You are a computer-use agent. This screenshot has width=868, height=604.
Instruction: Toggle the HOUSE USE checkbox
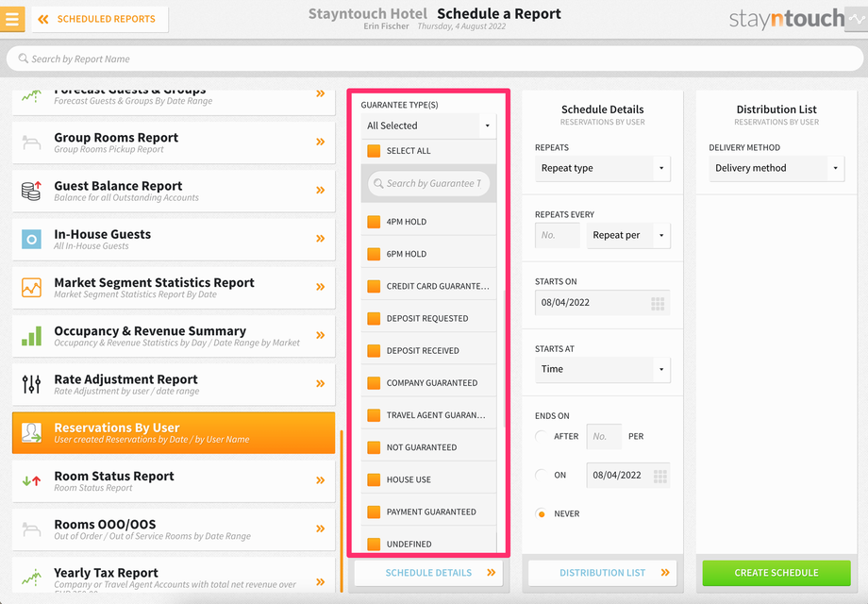coord(374,479)
